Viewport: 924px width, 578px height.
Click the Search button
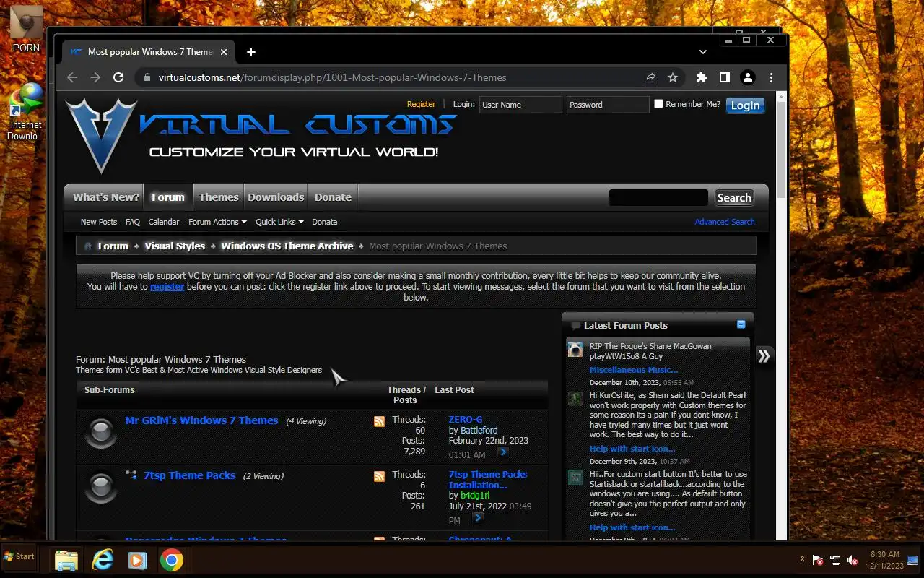[x=734, y=198]
